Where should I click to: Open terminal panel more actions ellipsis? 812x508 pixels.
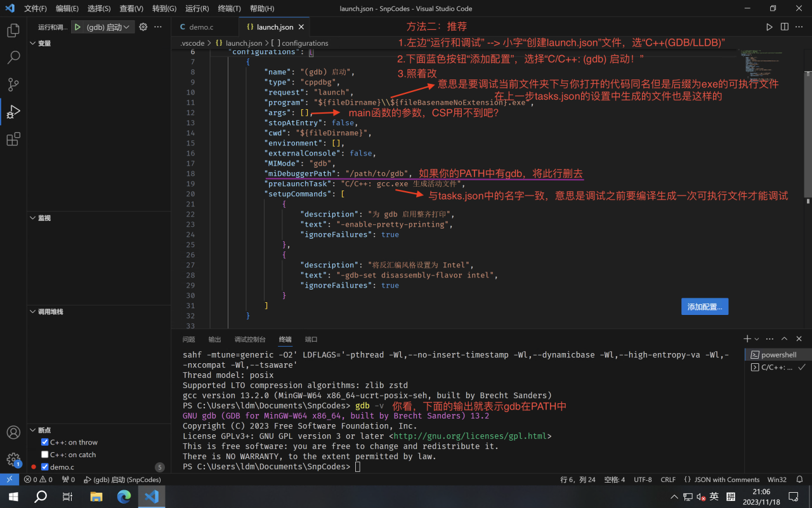769,339
